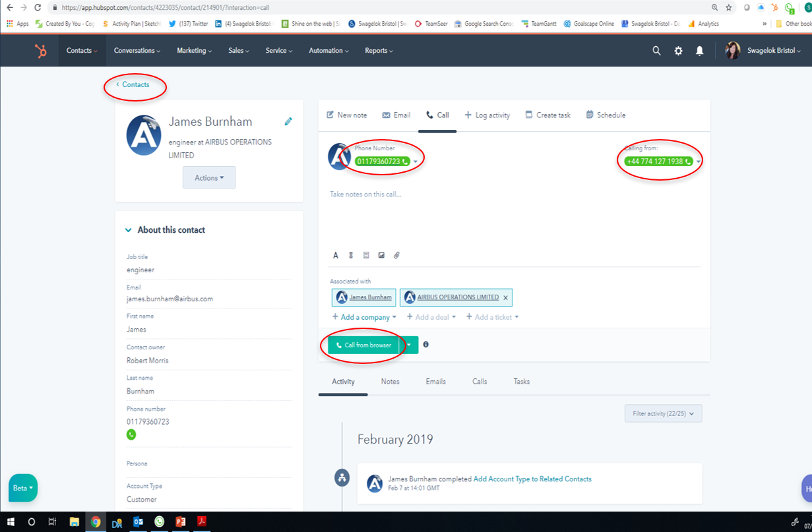Select the Activity timeline tab
The width and height of the screenshot is (812, 532).
click(343, 382)
